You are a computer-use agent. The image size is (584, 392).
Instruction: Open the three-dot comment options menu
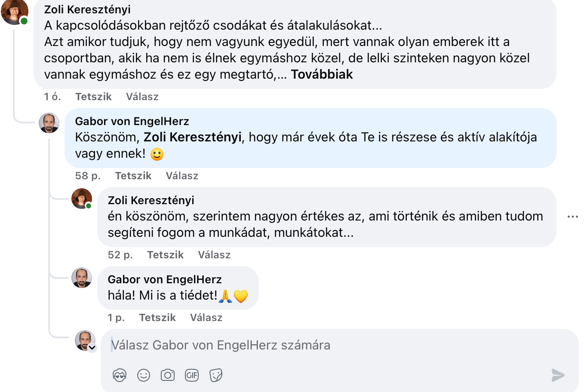click(x=573, y=217)
